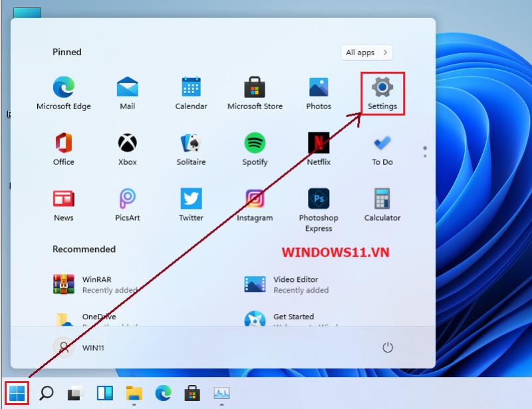Open Microsoft Store from the taskbar
532x409 pixels.
pyautogui.click(x=192, y=394)
